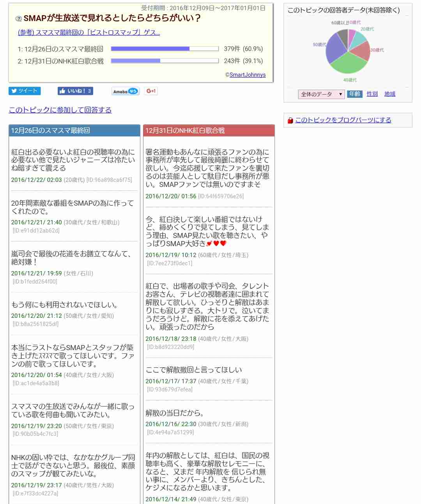Click comment ここで解散撤回と言ってほしい
421x504 pixels.
(194, 370)
